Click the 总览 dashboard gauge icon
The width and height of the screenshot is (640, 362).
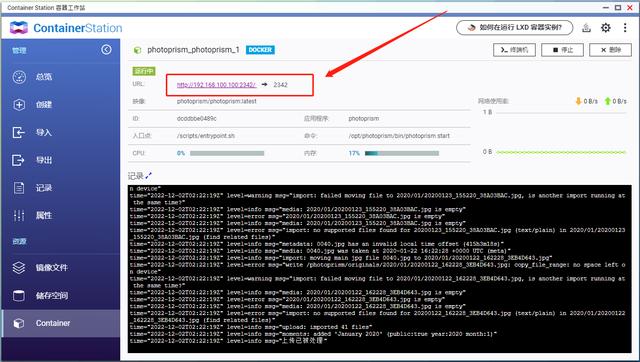point(19,77)
